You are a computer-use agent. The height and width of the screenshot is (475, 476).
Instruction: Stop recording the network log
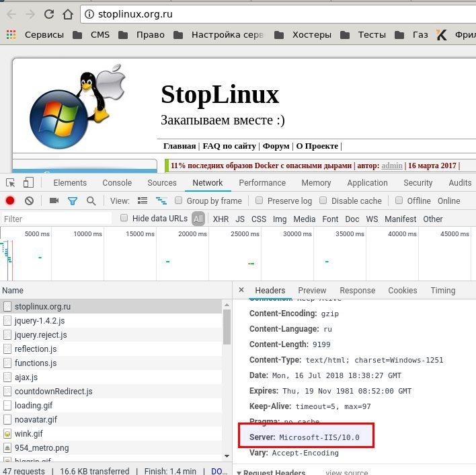[10, 200]
